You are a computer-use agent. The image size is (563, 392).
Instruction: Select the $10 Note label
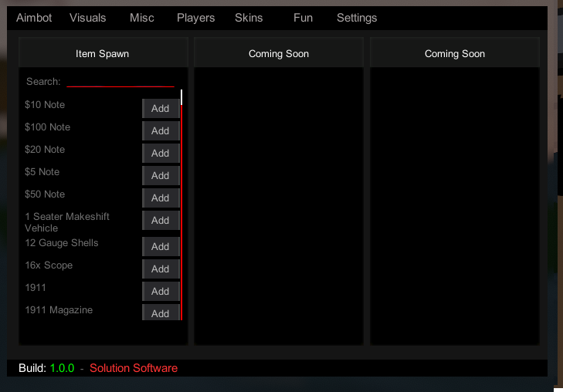pos(45,105)
